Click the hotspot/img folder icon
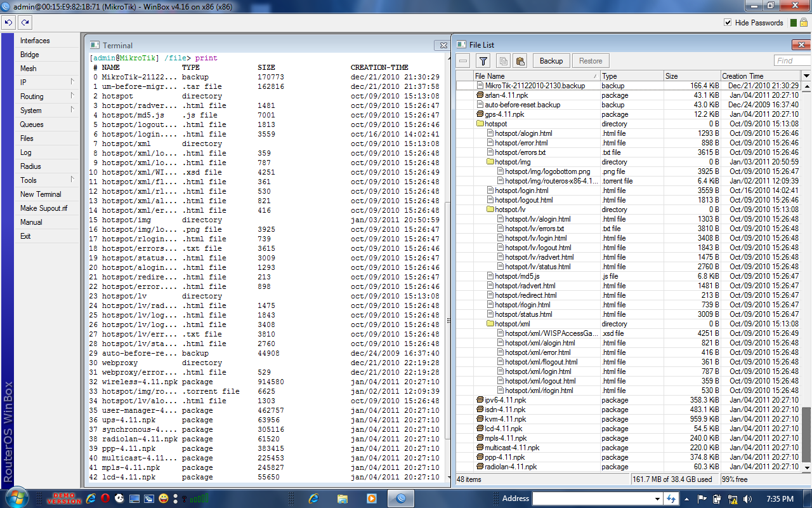This screenshot has width=812, height=508. point(490,162)
